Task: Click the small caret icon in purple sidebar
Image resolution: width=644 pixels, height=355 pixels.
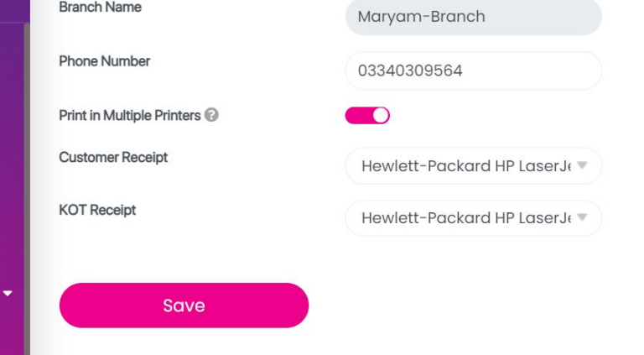Action: pyautogui.click(x=8, y=294)
